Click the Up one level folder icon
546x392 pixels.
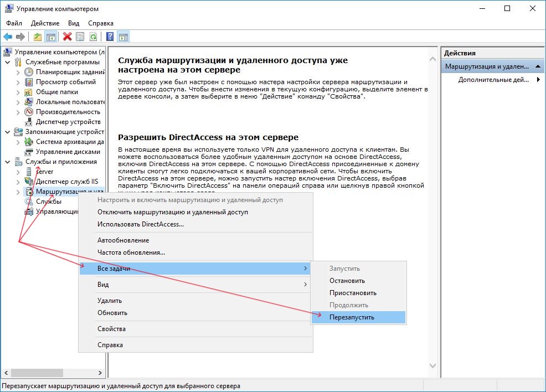(37, 37)
